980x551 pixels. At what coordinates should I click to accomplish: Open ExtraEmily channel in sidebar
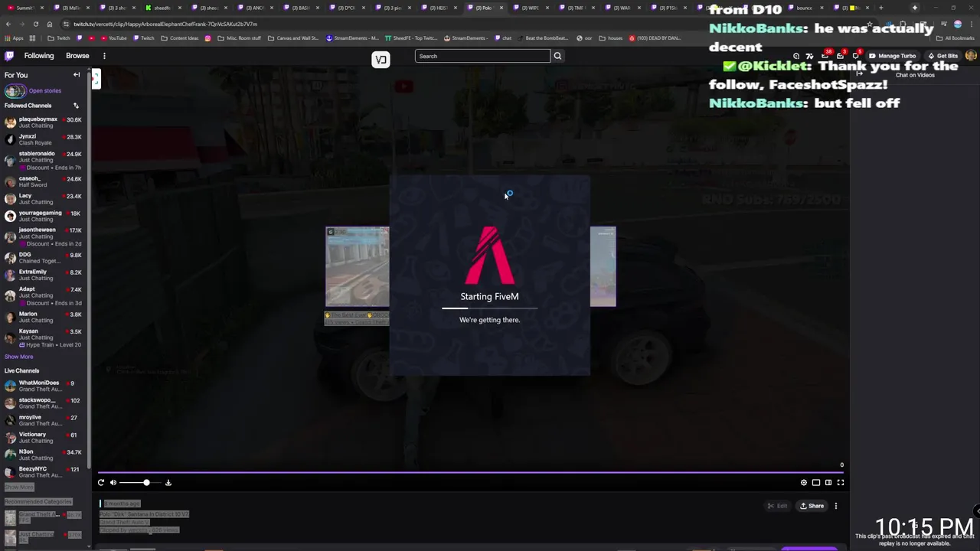(44, 275)
